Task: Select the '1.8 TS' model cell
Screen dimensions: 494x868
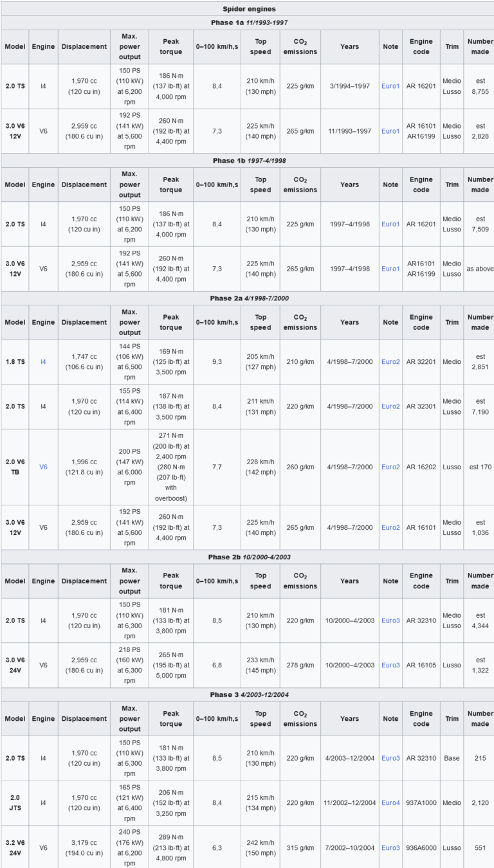Action: pyautogui.click(x=14, y=362)
